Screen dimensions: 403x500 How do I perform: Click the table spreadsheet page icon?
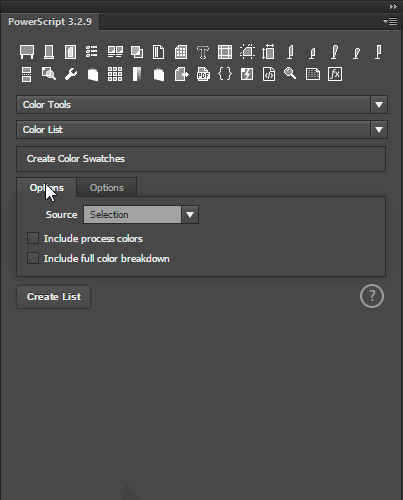(313, 74)
